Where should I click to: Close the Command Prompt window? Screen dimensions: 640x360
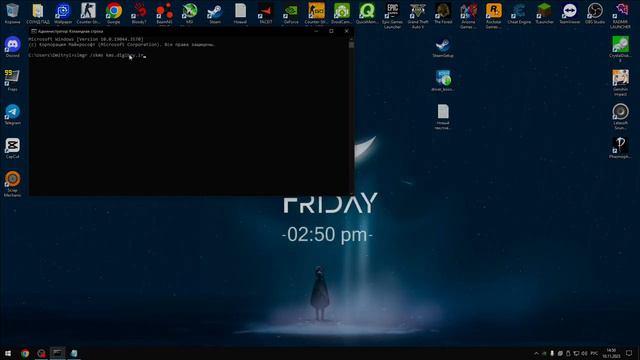pos(347,31)
